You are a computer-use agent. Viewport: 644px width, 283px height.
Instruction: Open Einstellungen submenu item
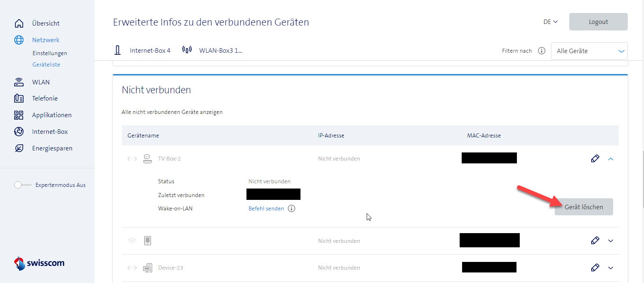50,53
